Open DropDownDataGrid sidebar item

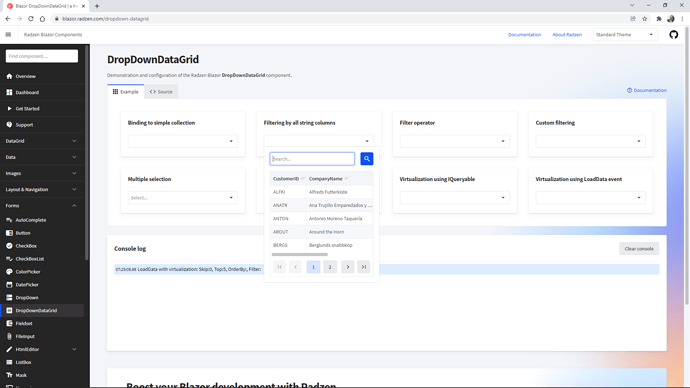42,311
